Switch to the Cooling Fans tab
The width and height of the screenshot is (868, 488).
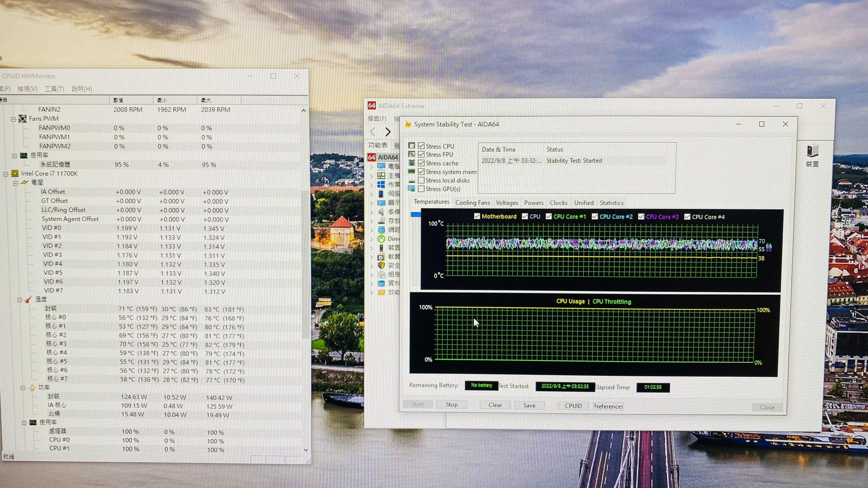click(x=472, y=202)
